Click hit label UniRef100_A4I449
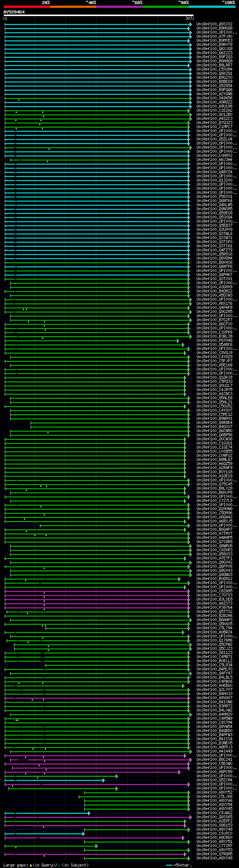Screen dimensions: 239x868 tap(214, 751)
